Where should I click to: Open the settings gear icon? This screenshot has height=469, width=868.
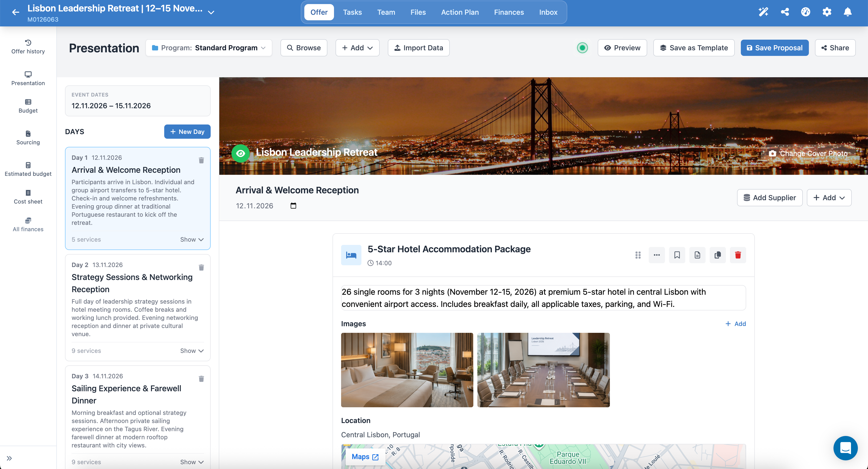coord(827,12)
